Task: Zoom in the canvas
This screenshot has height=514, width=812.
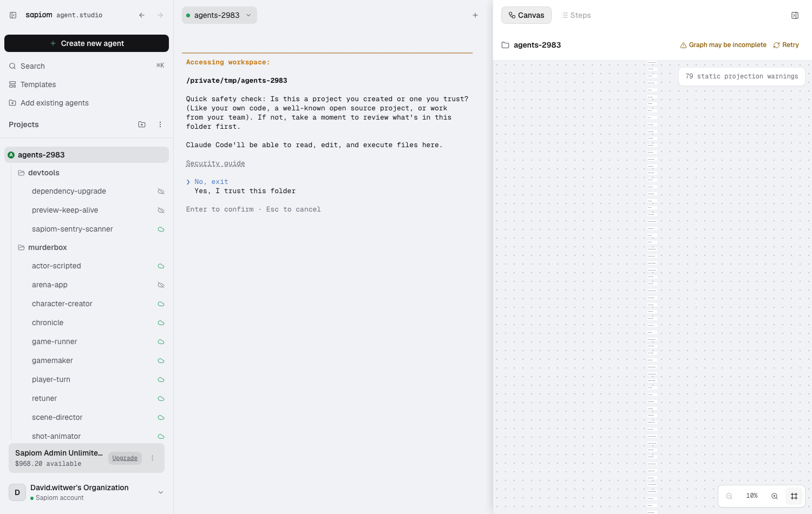Action: tap(775, 496)
